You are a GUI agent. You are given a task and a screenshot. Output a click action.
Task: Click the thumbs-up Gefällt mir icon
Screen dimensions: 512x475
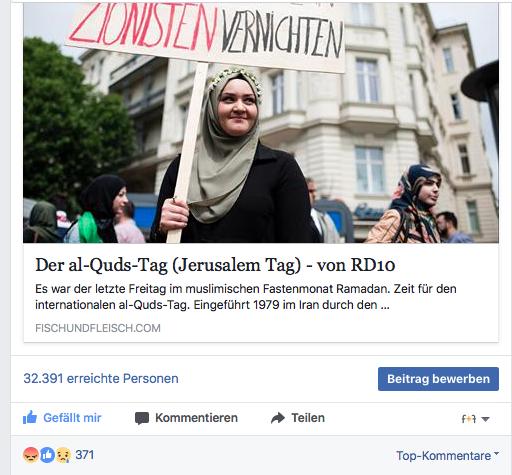(30, 417)
